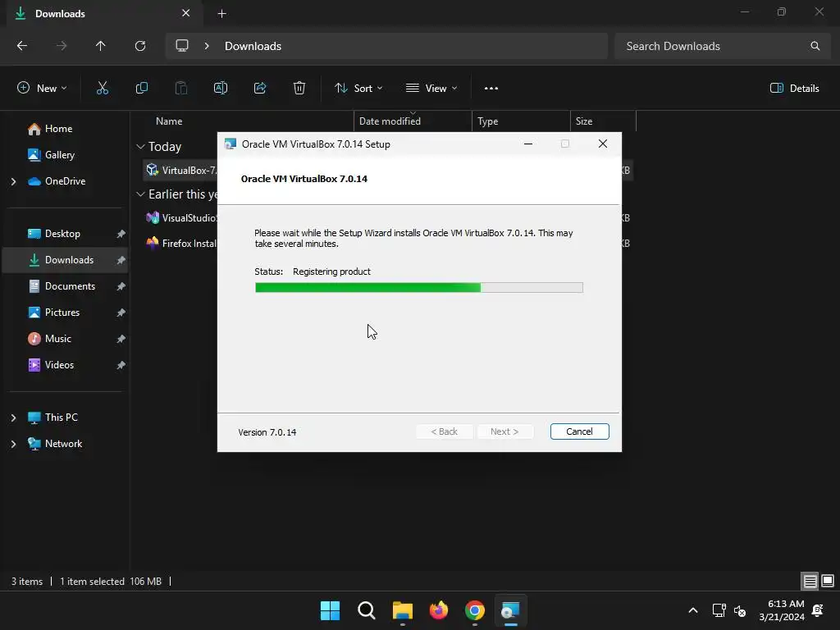Toggle the Details pane button
This screenshot has height=630, width=840.
click(x=794, y=89)
